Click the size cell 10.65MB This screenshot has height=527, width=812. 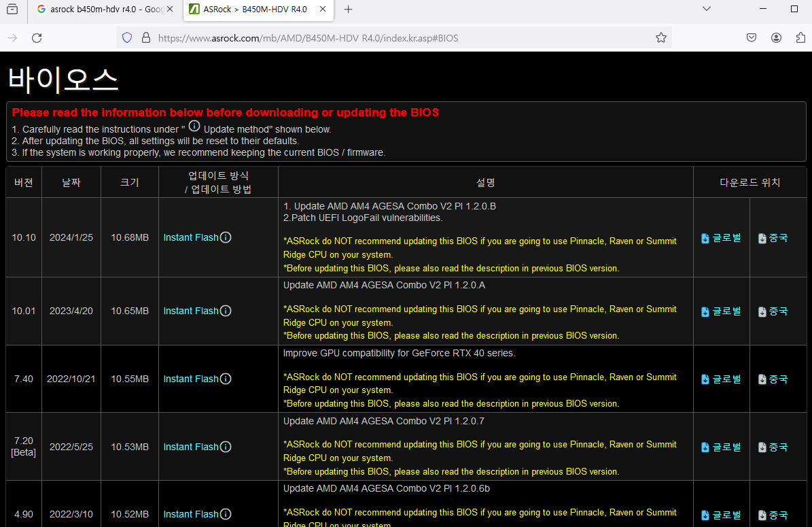tap(130, 311)
